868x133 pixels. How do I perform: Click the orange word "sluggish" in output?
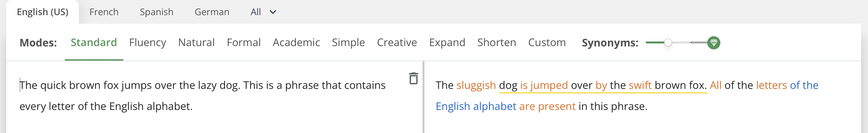[476, 85]
